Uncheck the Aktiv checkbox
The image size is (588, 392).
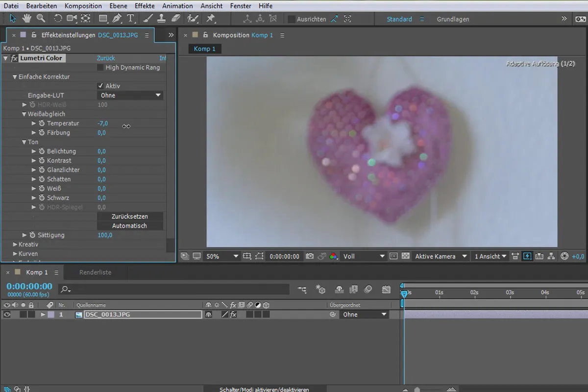pyautogui.click(x=100, y=86)
